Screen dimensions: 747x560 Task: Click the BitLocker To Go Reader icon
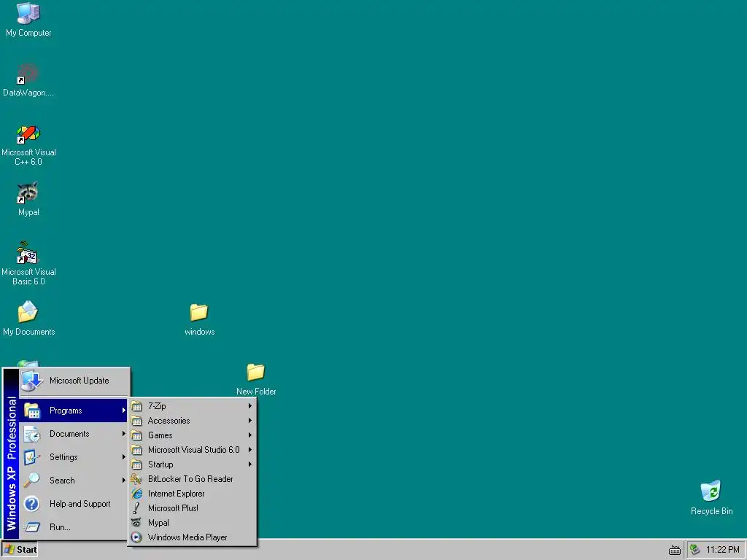click(x=136, y=479)
